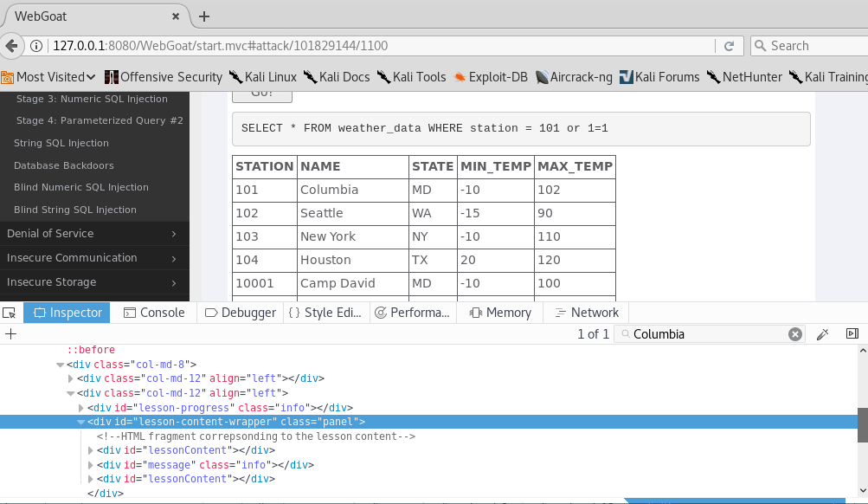Go back to the previous page
Image resolution: width=868 pixels, height=504 pixels.
point(11,46)
